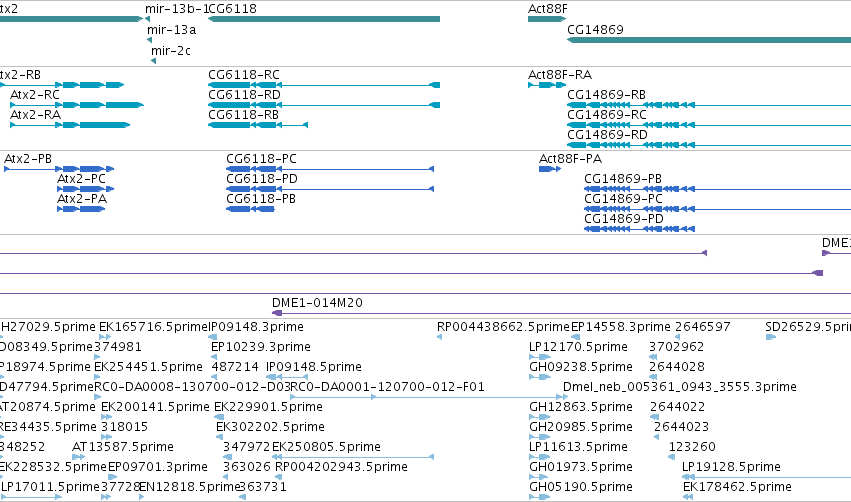Viewport: 851px width, 502px height.
Task: Select CG6118-PB protein glyph
Action: point(250,209)
